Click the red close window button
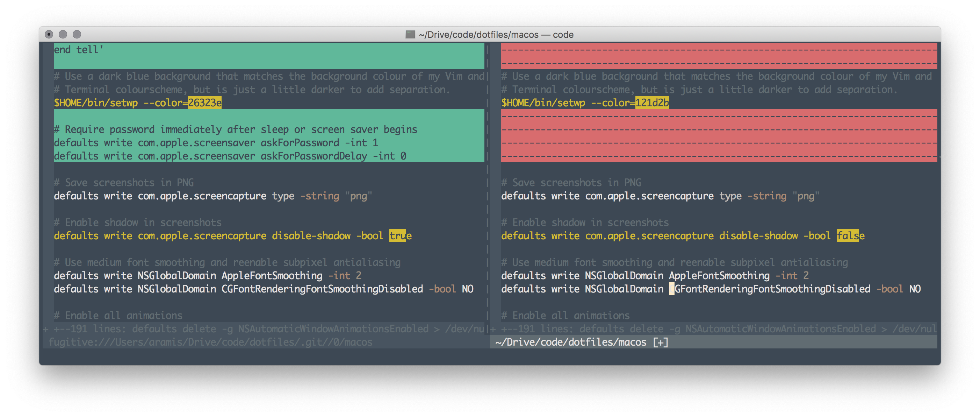Image resolution: width=980 pixels, height=417 pixels. point(49,34)
